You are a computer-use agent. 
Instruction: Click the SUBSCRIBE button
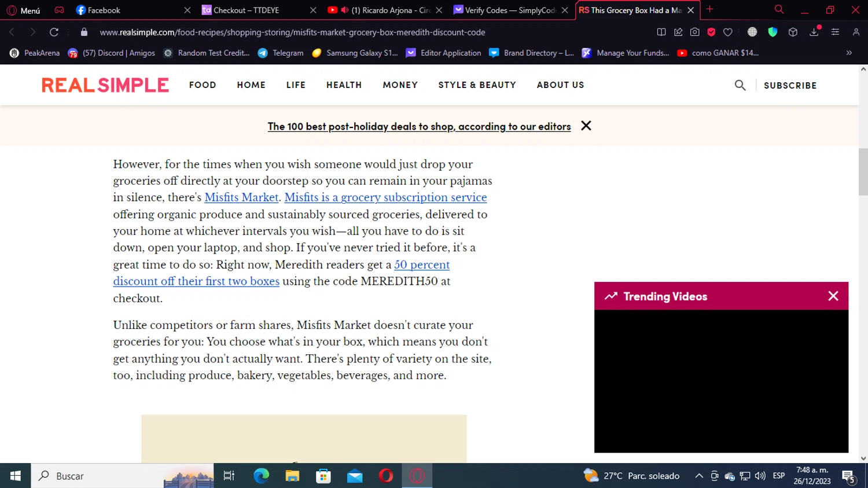(790, 85)
